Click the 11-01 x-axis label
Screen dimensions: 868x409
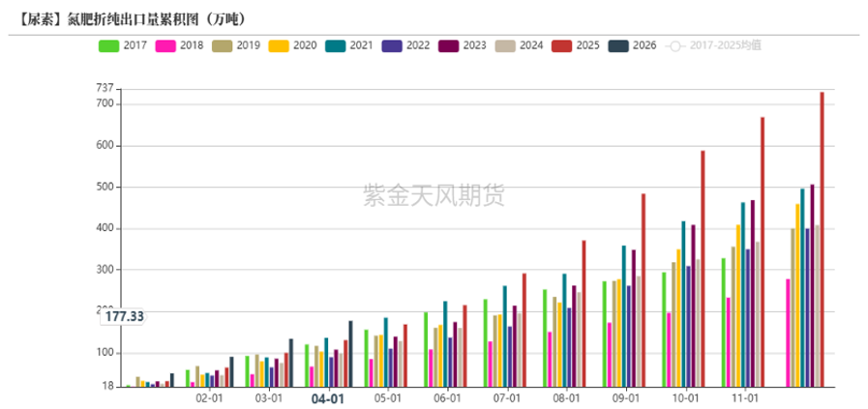pos(744,398)
